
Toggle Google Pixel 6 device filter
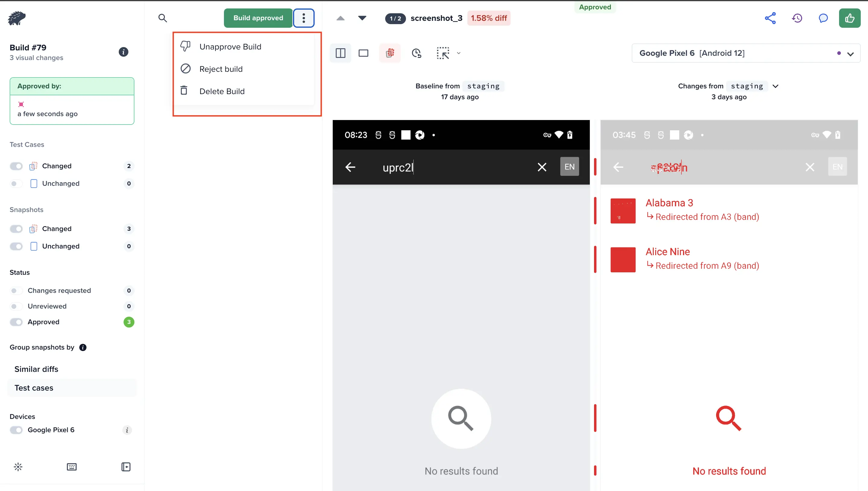[16, 430]
